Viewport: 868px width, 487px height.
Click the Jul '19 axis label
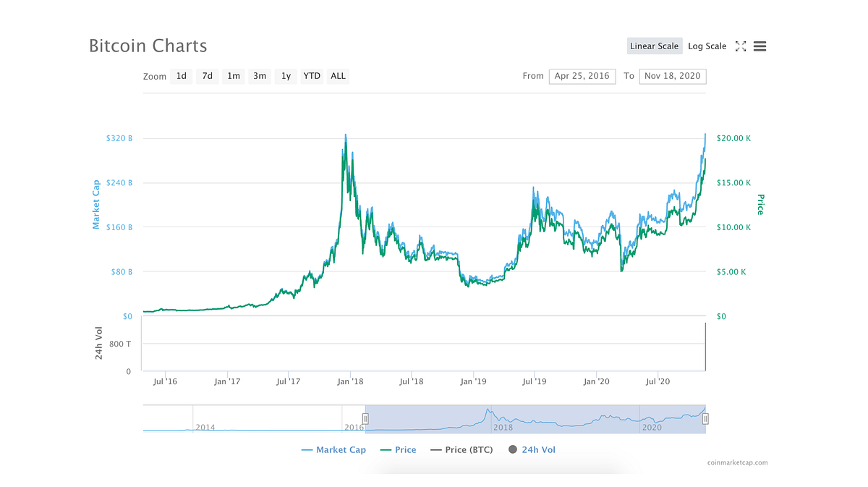coord(534,381)
